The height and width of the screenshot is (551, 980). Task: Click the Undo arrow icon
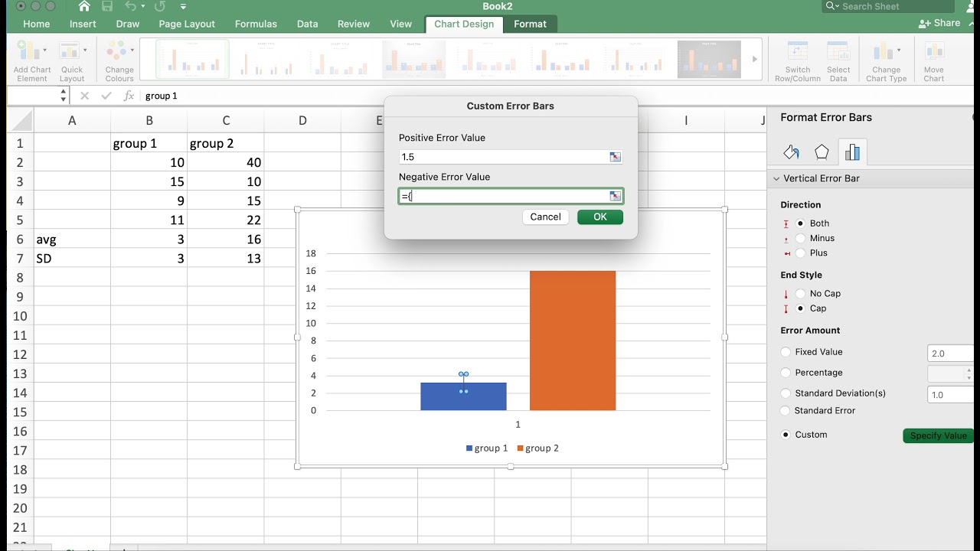[x=130, y=7]
